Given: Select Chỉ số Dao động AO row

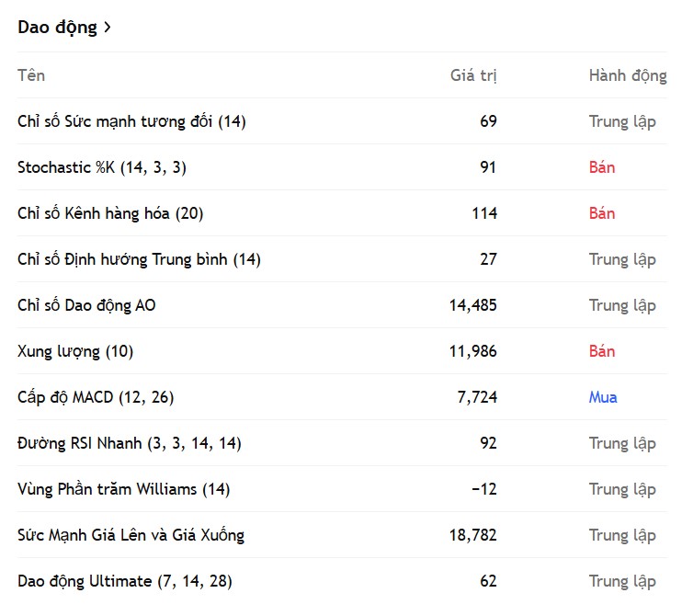Looking at the screenshot, I should [86, 305].
